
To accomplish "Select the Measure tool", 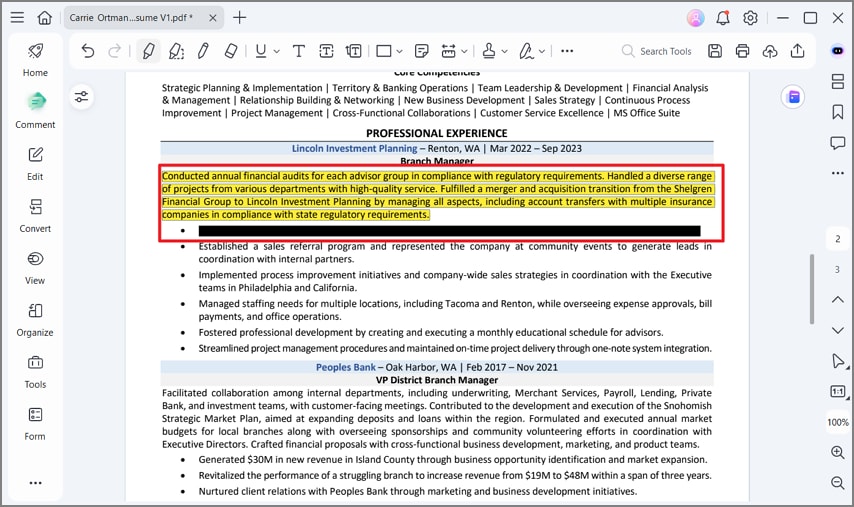I will 449,51.
